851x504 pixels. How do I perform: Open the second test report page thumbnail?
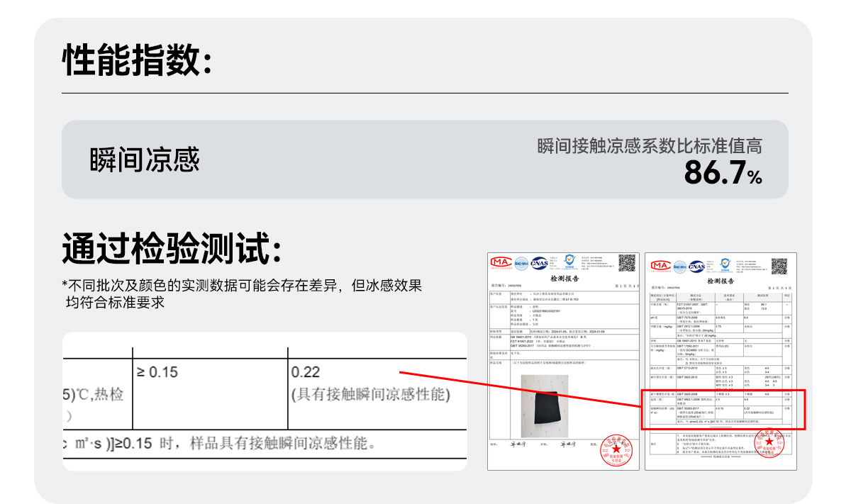pyautogui.click(x=721, y=361)
